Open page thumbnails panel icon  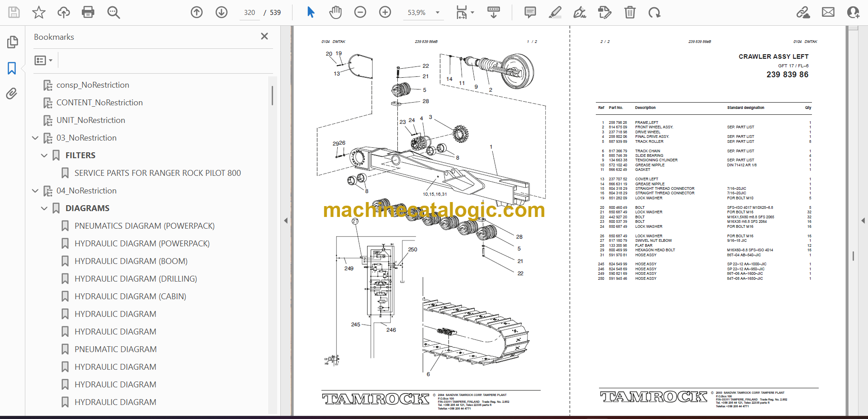pyautogui.click(x=12, y=42)
